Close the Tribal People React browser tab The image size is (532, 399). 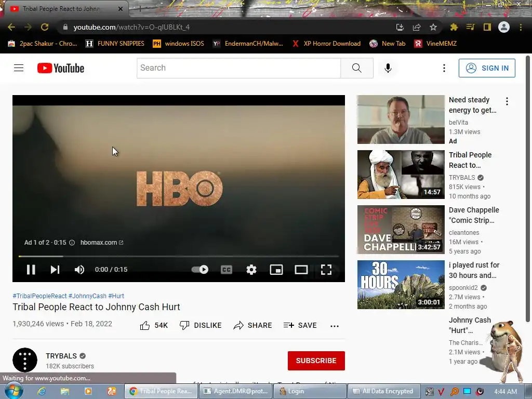click(x=121, y=9)
